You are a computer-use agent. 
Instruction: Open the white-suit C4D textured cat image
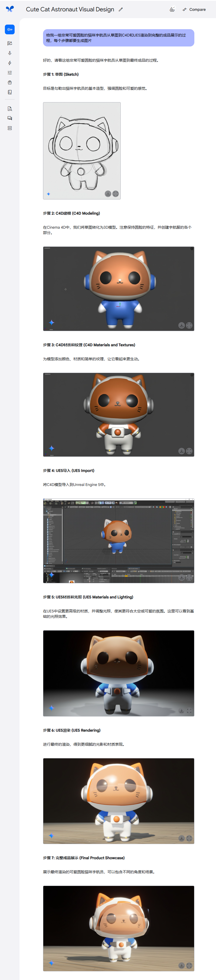coord(119,414)
